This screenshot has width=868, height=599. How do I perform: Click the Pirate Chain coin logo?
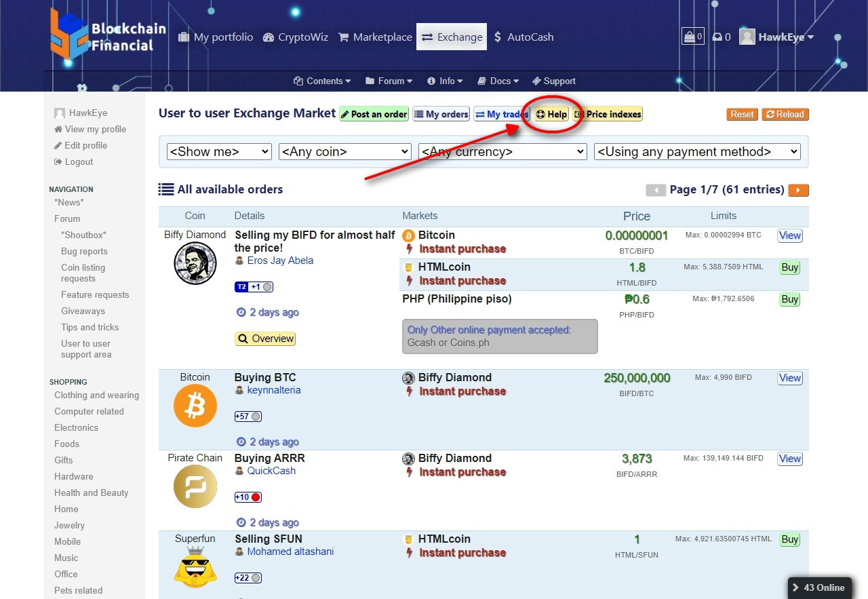click(x=195, y=486)
